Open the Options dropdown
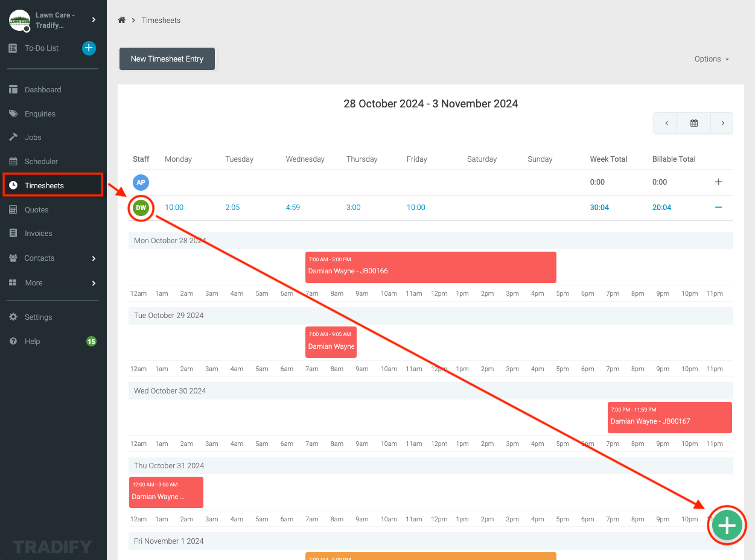This screenshot has height=560, width=755. coord(711,59)
